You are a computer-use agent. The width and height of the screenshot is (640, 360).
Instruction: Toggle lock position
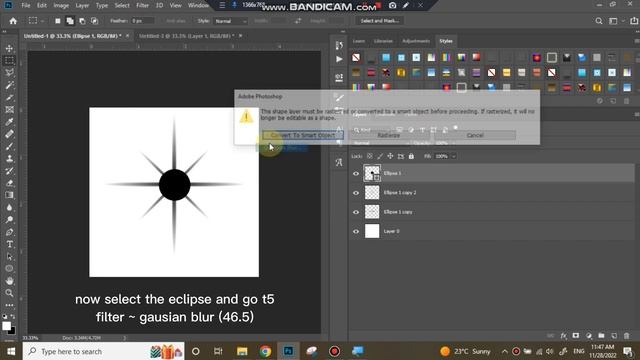390,156
